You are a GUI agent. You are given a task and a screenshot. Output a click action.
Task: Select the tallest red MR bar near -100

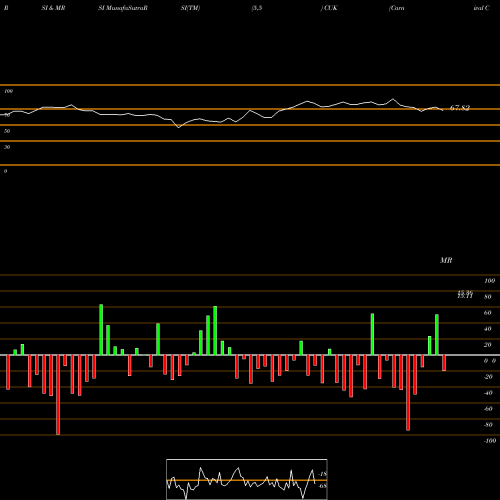(x=58, y=395)
